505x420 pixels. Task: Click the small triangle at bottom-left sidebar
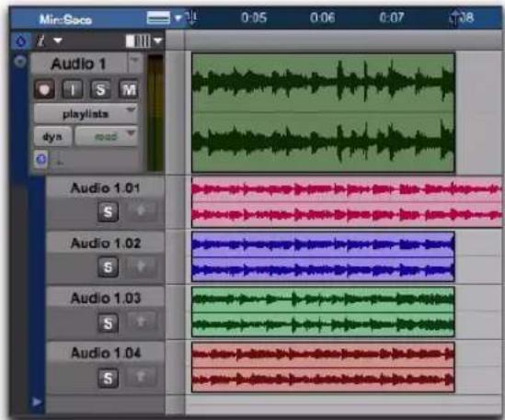click(37, 402)
